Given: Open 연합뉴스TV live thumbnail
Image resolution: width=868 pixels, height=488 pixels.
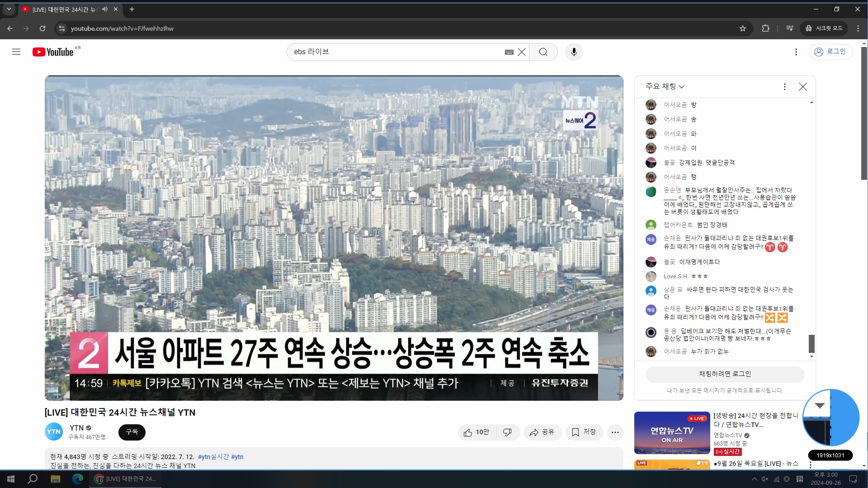Looking at the screenshot, I should 672,433.
